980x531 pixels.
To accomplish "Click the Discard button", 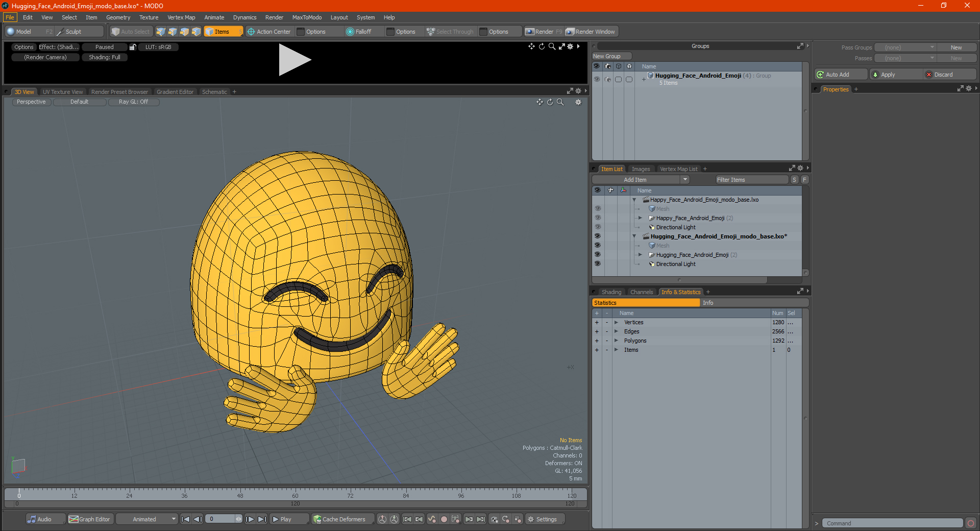I will [949, 75].
